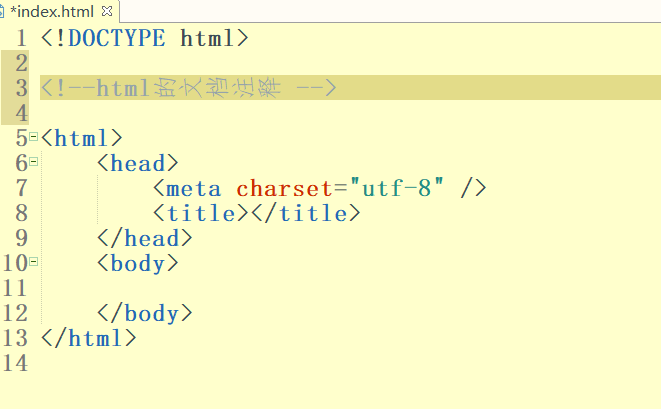Collapse the body tag fold marker
This screenshot has width=661, height=409.
coord(33,261)
